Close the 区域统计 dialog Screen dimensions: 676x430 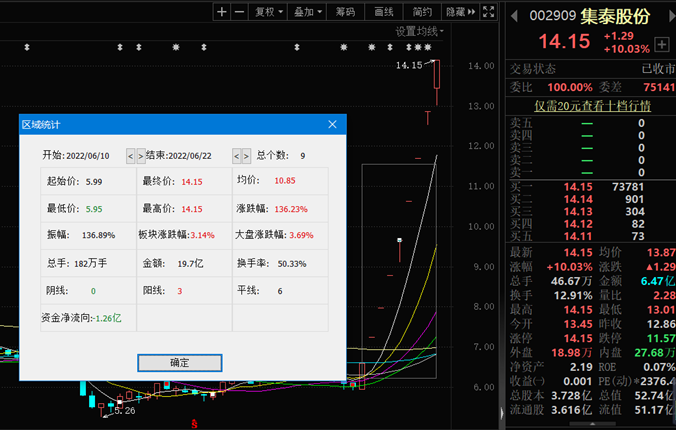tap(333, 125)
